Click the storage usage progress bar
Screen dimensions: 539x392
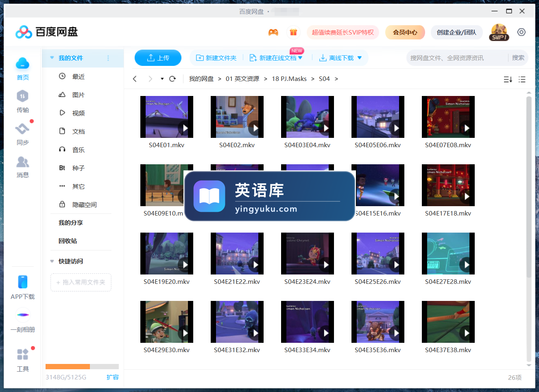(82, 366)
